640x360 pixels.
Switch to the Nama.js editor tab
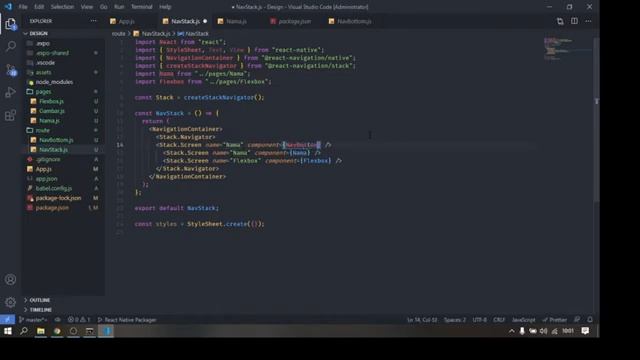(236, 21)
